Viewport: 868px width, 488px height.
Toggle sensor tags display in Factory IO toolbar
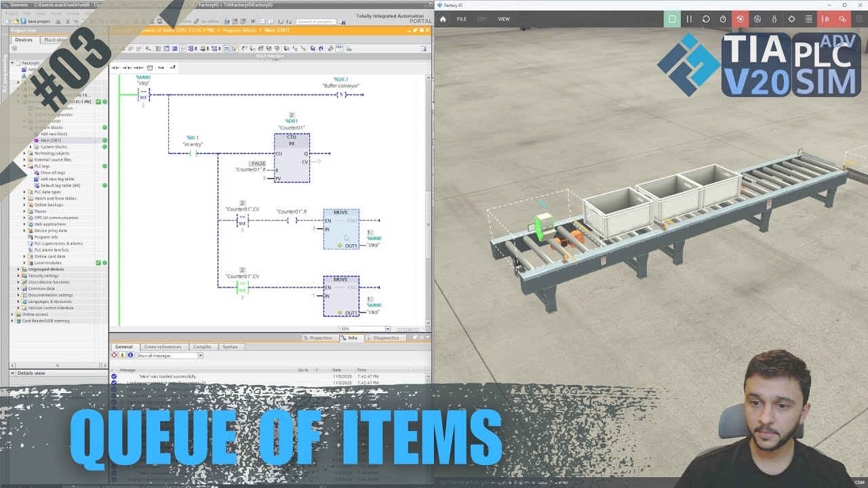point(825,19)
